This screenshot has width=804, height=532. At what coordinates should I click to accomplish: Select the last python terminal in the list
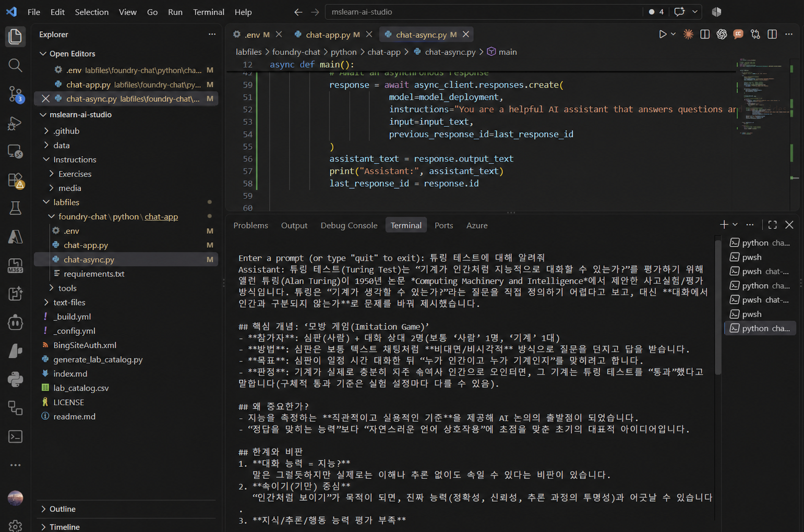coord(760,328)
